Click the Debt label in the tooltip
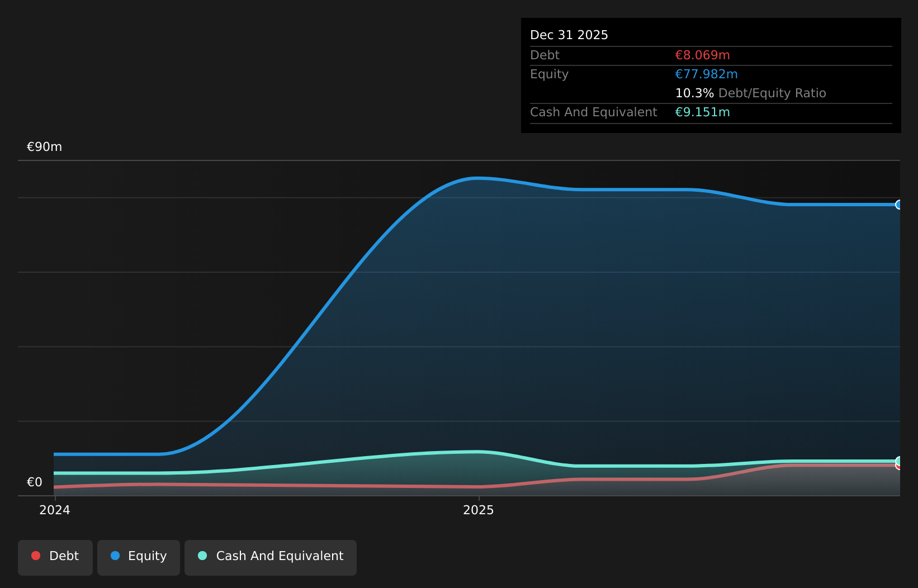The image size is (918, 588). pos(545,55)
